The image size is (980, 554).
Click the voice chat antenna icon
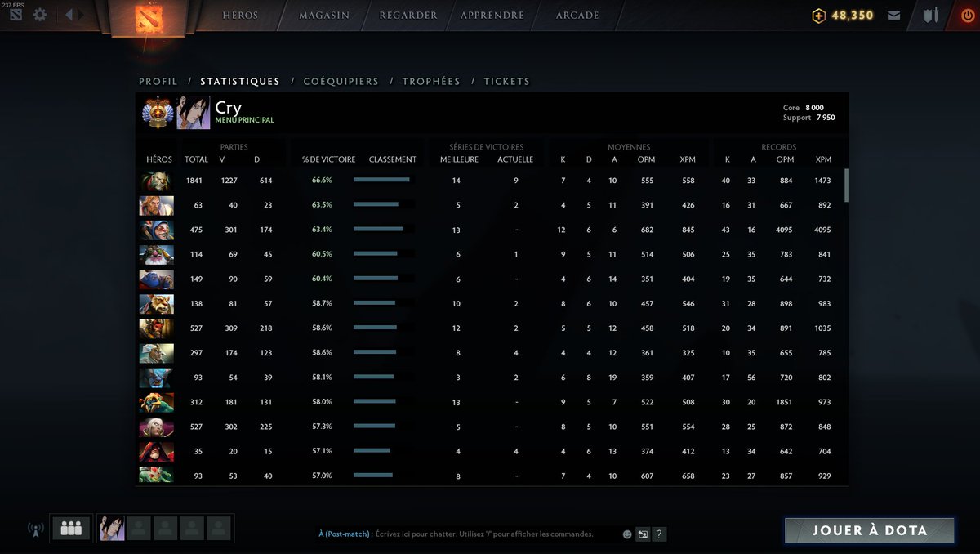[35, 529]
